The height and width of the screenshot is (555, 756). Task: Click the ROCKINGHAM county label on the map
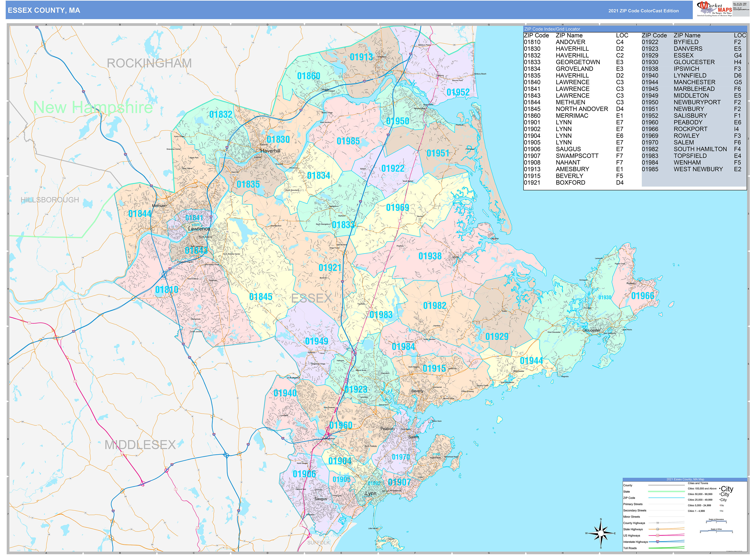(149, 63)
